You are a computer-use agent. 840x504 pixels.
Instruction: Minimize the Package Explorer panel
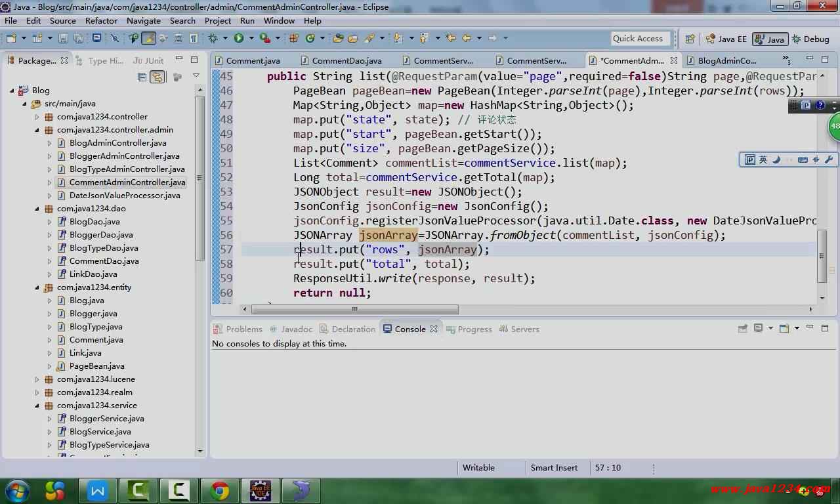pos(179,60)
